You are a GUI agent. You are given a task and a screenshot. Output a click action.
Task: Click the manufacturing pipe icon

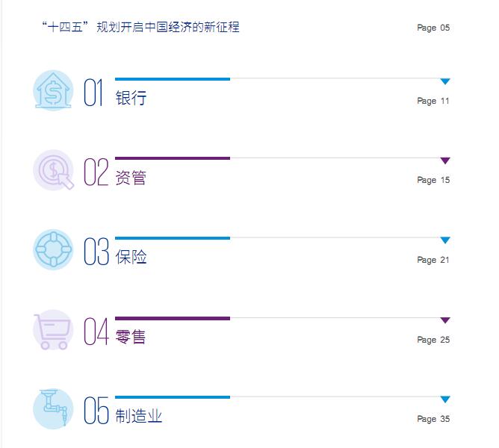(53, 409)
